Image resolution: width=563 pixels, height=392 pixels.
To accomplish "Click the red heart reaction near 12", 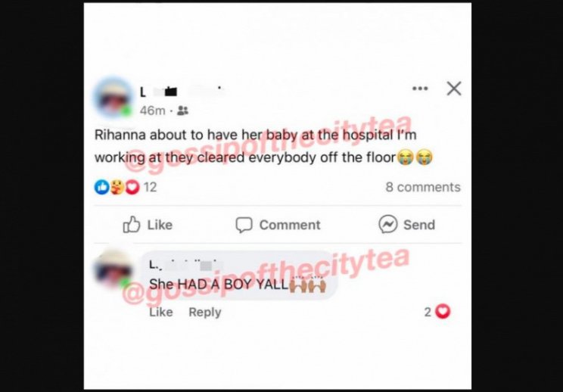I will click(132, 188).
